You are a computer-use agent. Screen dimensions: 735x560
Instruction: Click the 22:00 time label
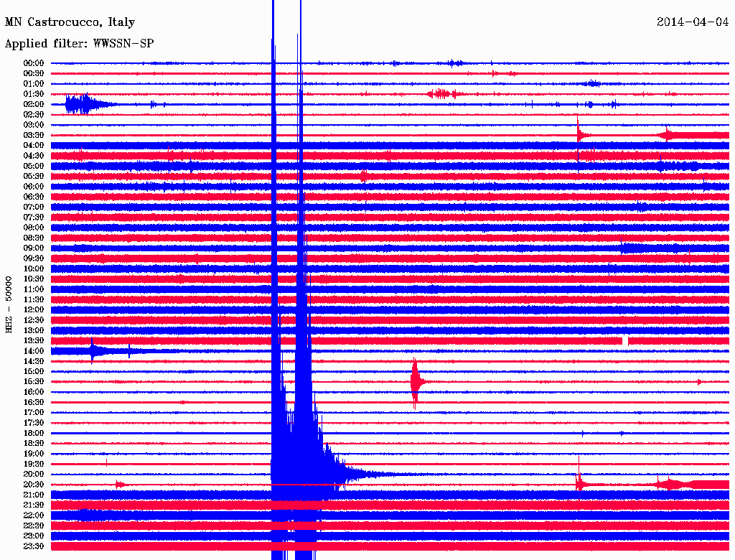(34, 515)
